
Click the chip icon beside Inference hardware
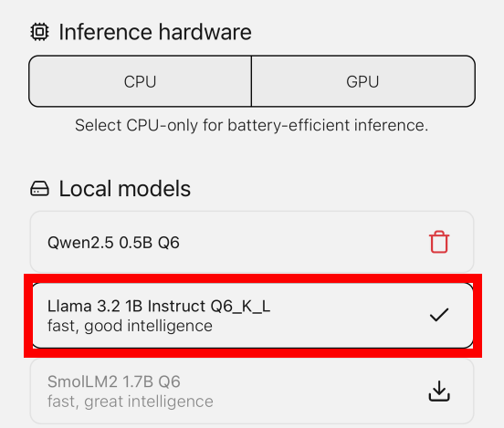click(x=39, y=32)
